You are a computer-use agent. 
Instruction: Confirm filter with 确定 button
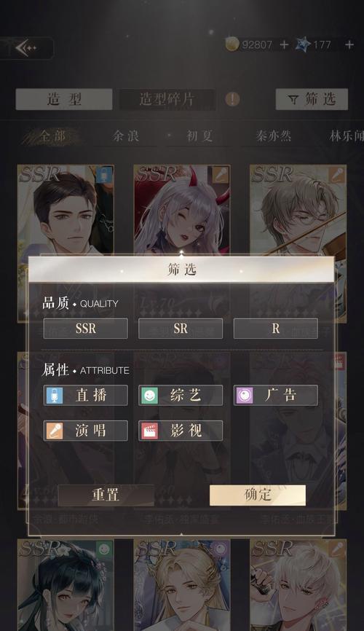(258, 495)
